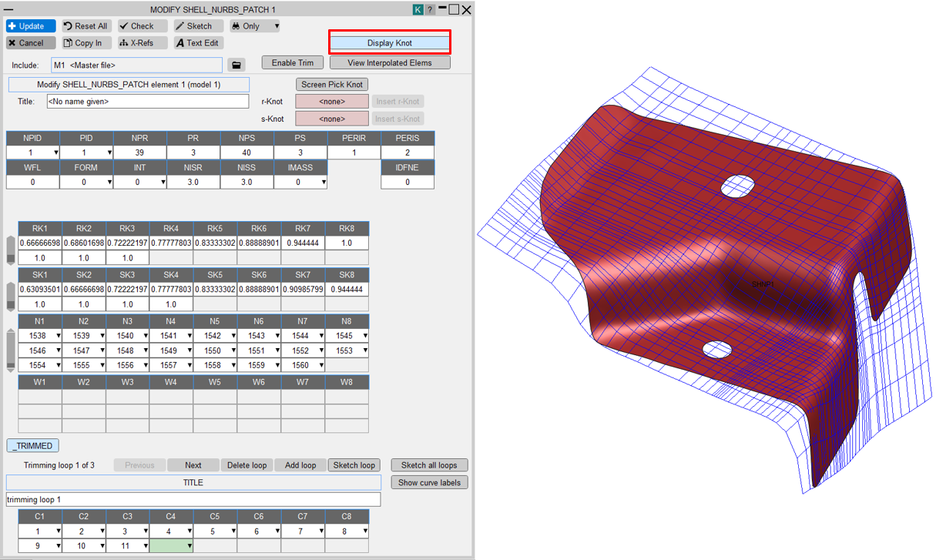Click View Interpolated Elems button

390,63
